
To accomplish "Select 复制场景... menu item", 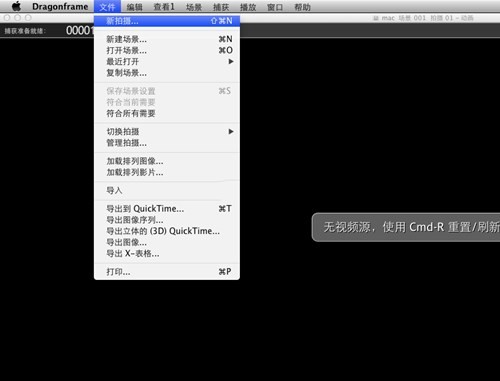I will [x=167, y=73].
